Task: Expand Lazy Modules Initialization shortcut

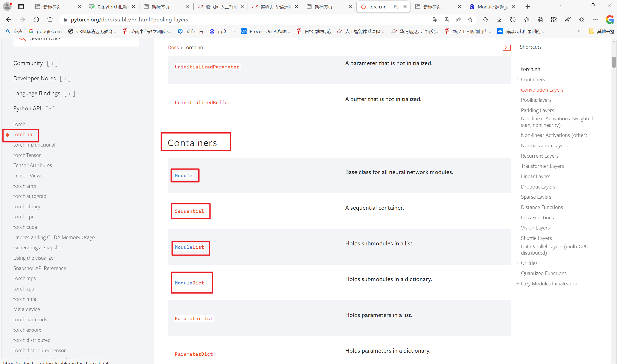Action: pos(517,283)
